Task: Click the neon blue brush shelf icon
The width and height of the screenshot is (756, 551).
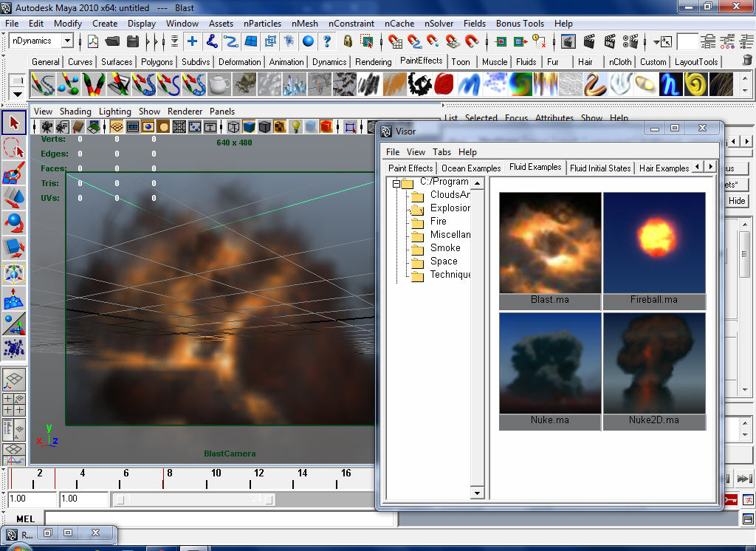Action: point(670,84)
